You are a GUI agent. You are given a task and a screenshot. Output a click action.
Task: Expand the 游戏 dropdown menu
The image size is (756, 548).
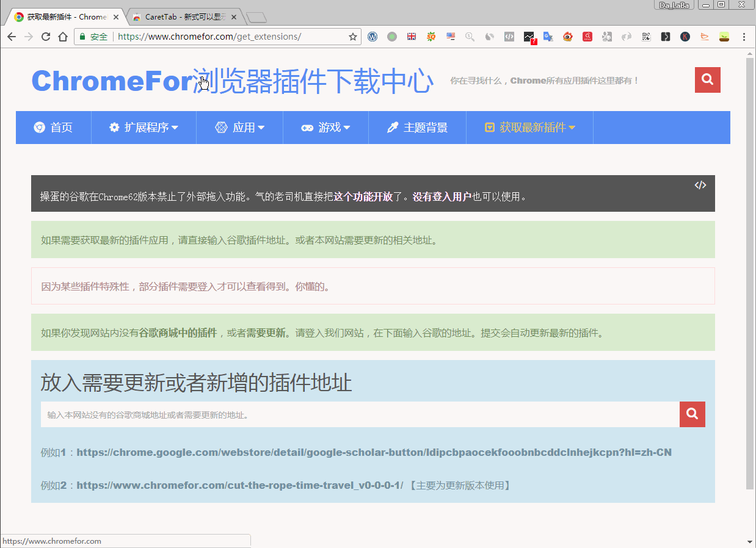pos(325,128)
